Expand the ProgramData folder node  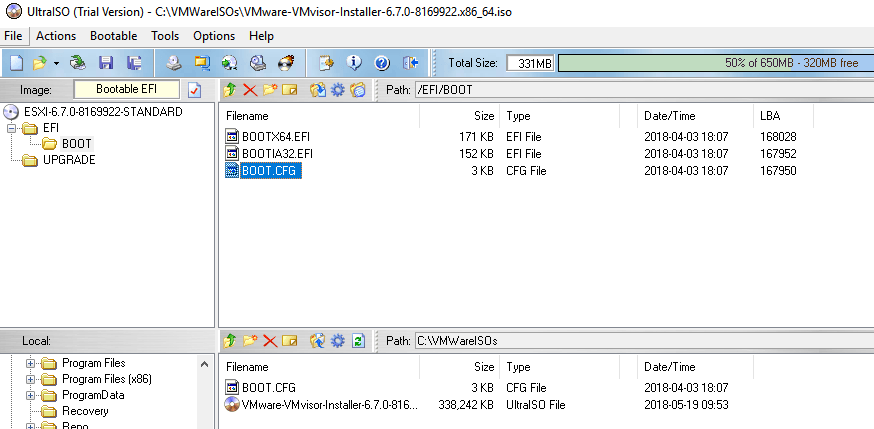(x=30, y=396)
